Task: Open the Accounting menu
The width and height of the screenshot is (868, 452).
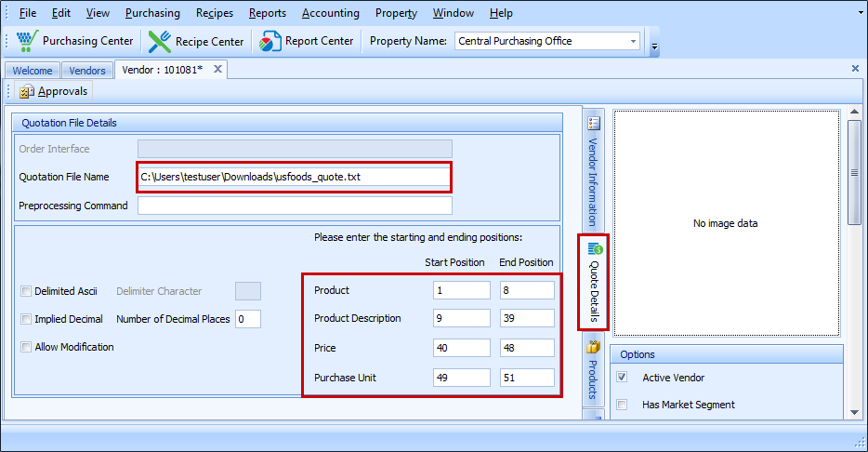Action: 330,13
